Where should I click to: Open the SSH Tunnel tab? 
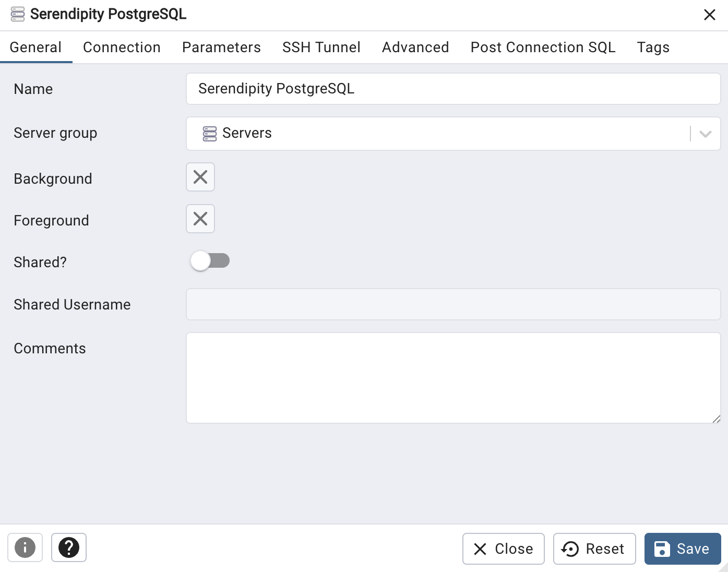(x=321, y=47)
